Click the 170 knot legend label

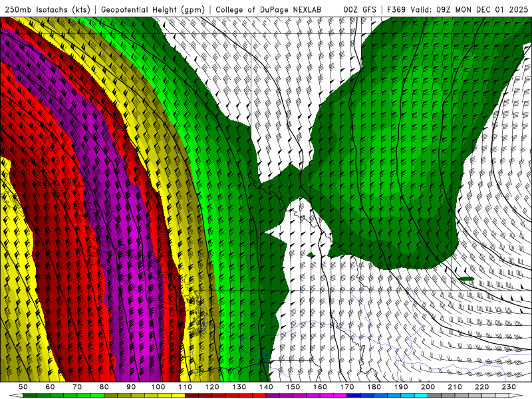346,387
